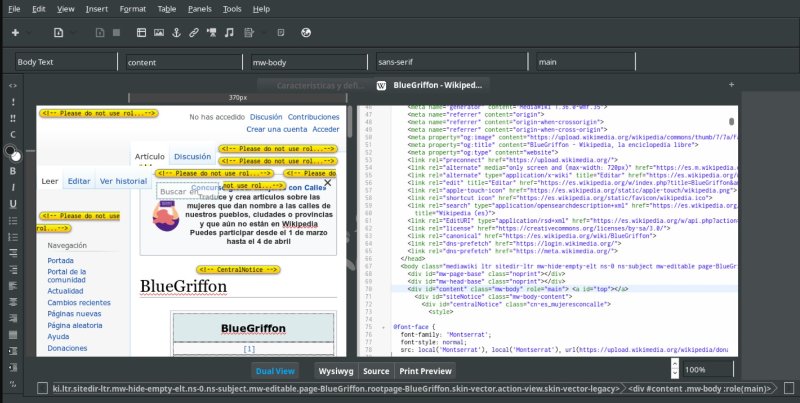The width and height of the screenshot is (800, 403).
Task: Toggle Underline formatting in left toolbar
Action: pos(13,203)
